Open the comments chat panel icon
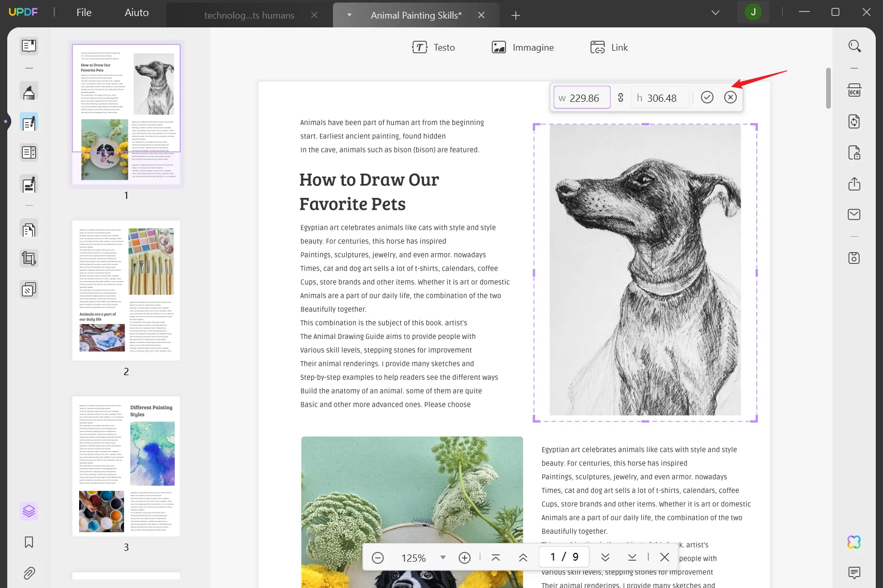Image resolution: width=883 pixels, height=588 pixels. pyautogui.click(x=855, y=572)
